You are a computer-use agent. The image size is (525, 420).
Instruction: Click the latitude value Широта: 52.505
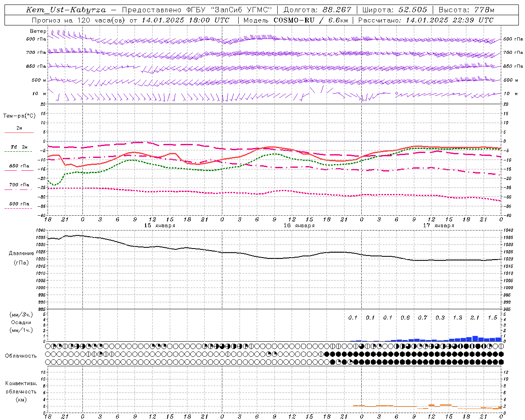click(394, 10)
